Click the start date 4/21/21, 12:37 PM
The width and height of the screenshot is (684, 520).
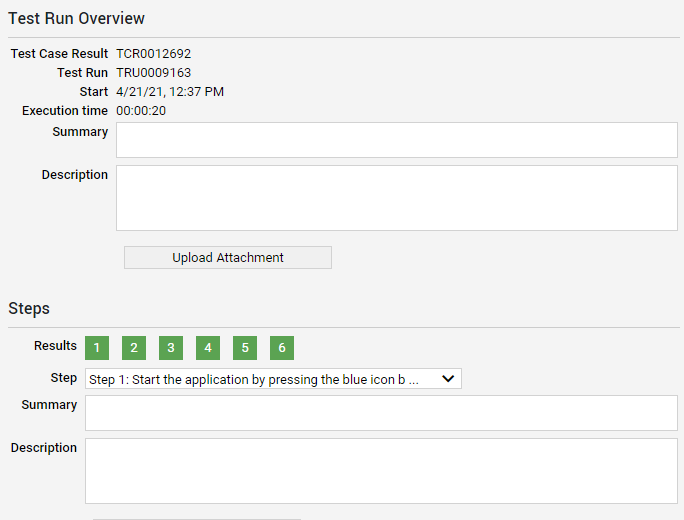170,92
